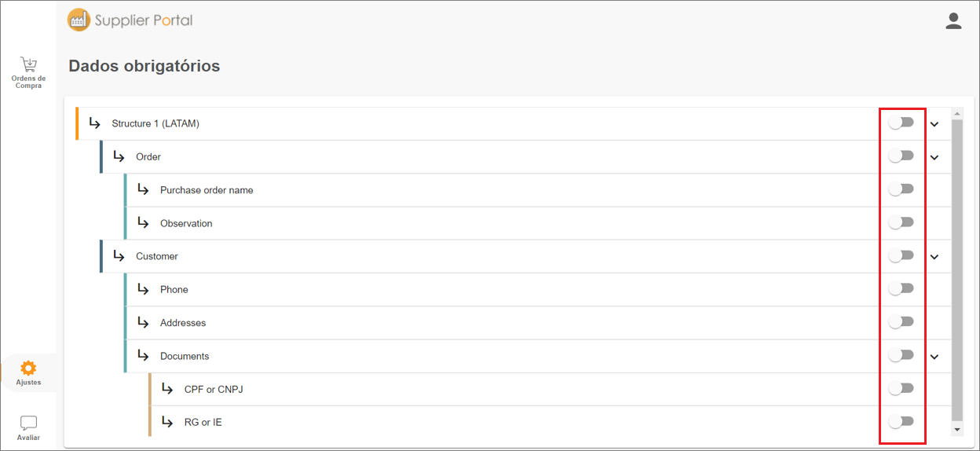Viewport: 980px width, 451px height.
Task: Enable the Addresses toggle switch
Action: [x=901, y=321]
